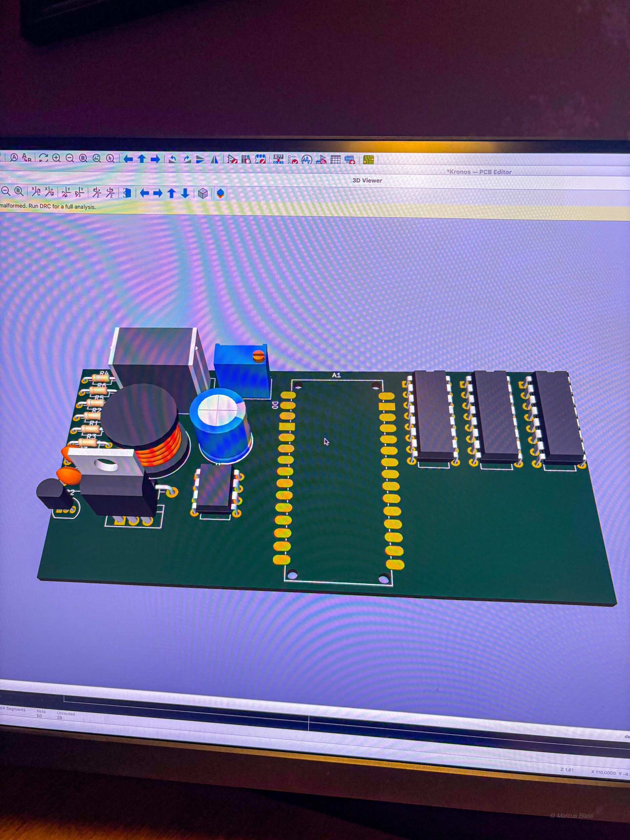Pan the 3D view down with the down arrow

pos(185,193)
